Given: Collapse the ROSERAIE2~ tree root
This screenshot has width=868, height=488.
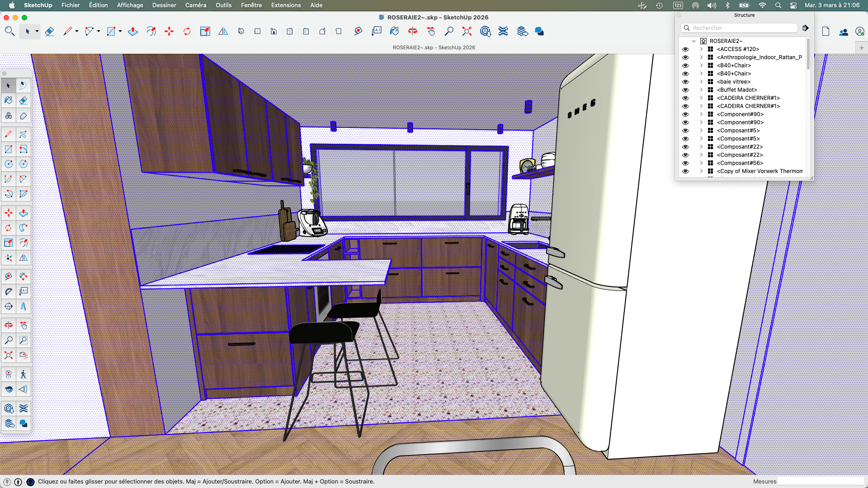Looking at the screenshot, I should coord(694,41).
